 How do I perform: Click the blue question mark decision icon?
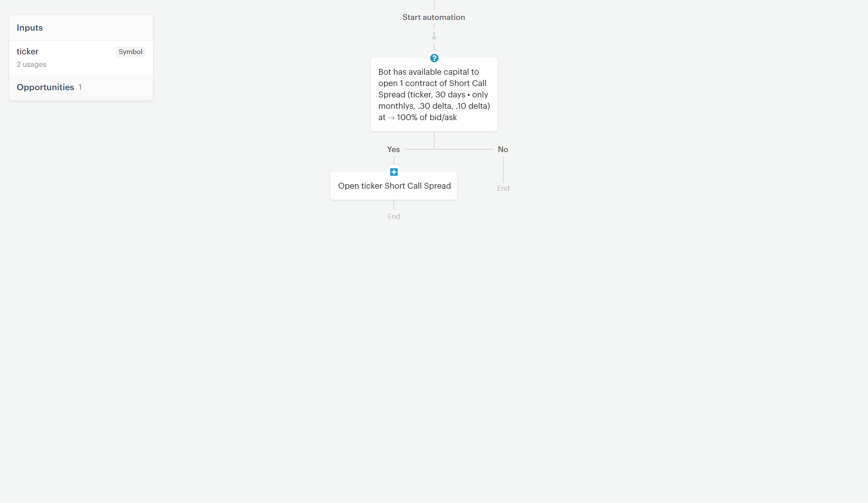[434, 58]
